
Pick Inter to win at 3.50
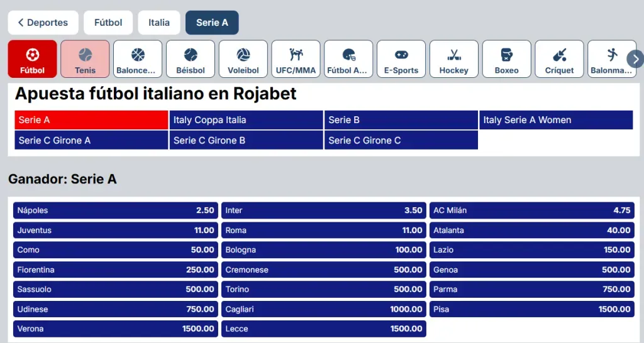pos(323,210)
